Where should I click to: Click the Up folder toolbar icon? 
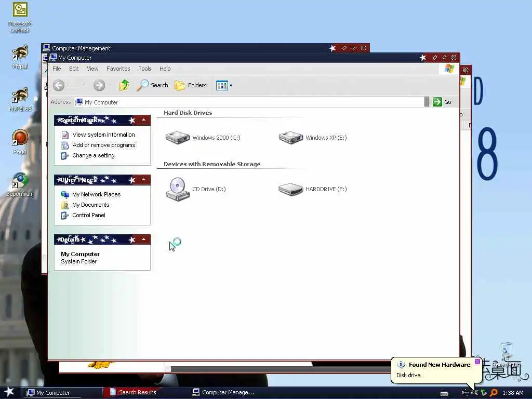point(124,85)
